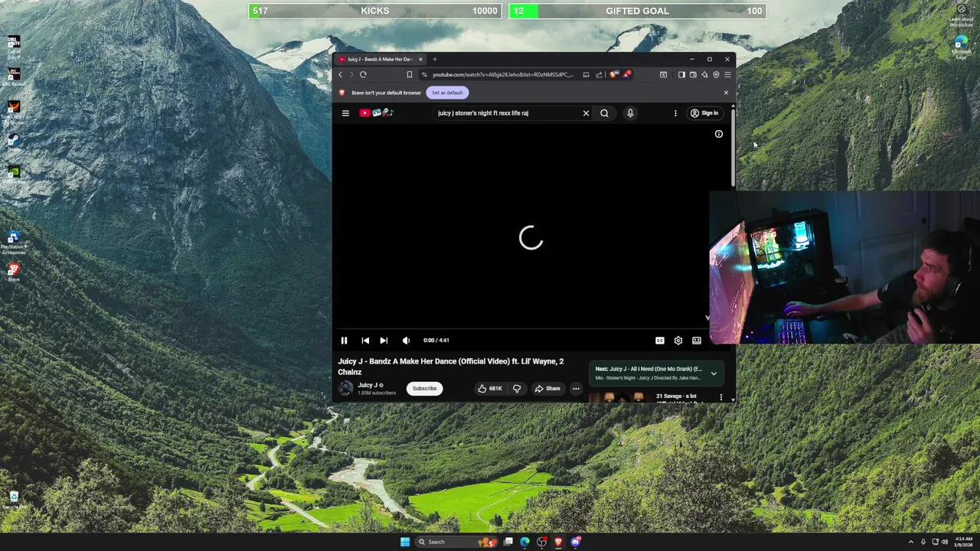Open Juicy J channel name link
Screen dimensions: 980x551
[367, 385]
